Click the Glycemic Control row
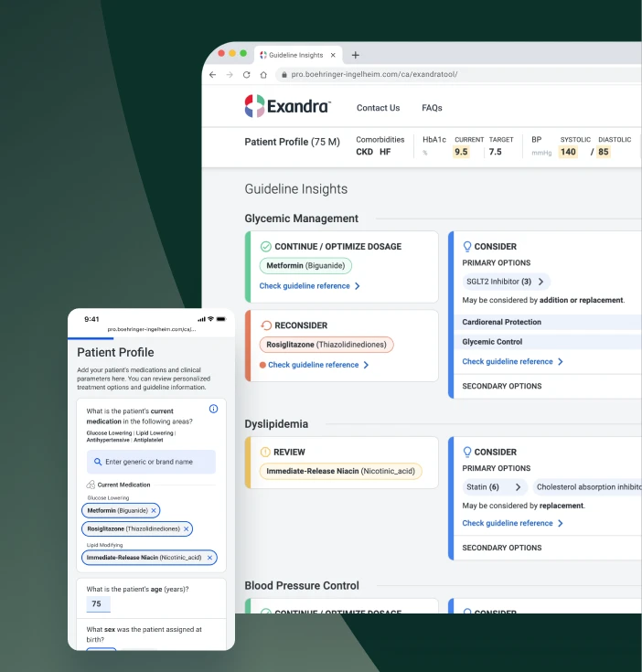This screenshot has height=672, width=642. coord(547,342)
